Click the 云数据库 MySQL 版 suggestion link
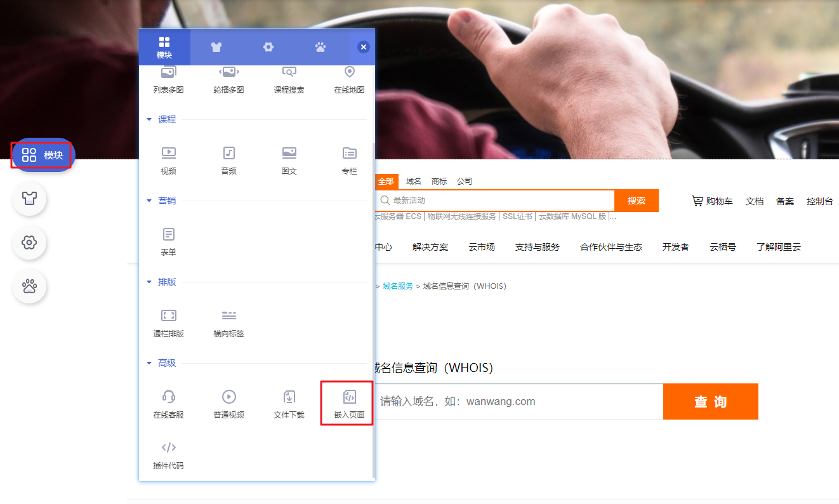 click(x=572, y=216)
